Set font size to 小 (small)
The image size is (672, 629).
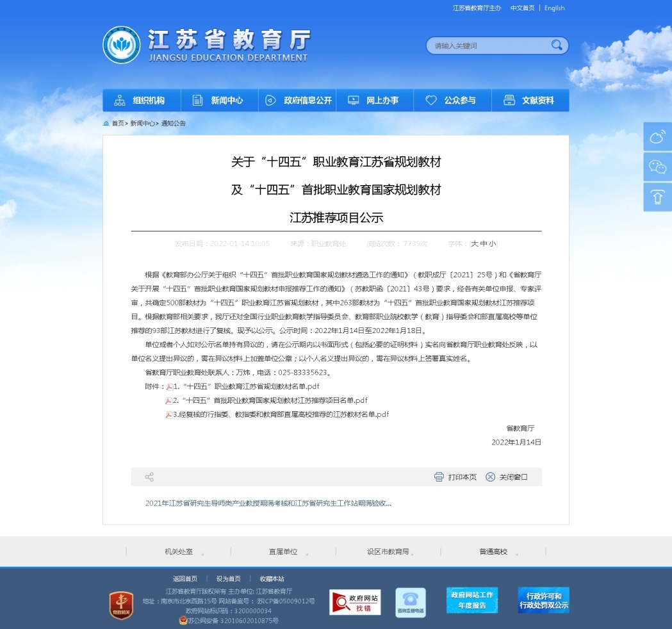491,244
